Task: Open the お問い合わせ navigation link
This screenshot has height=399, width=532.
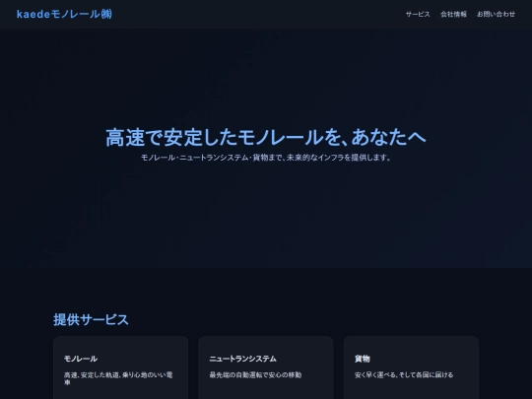Action: [x=496, y=14]
